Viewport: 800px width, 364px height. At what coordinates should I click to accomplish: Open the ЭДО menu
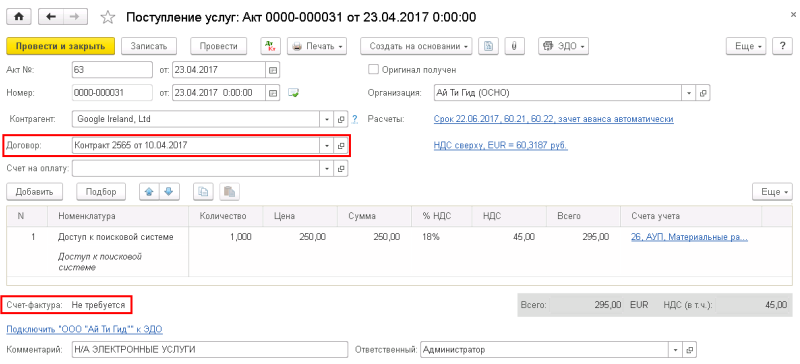[563, 46]
